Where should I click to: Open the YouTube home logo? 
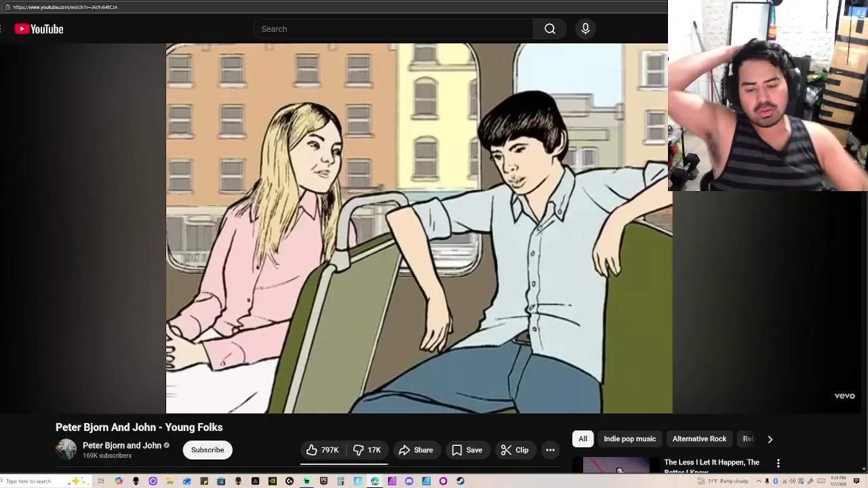pyautogui.click(x=39, y=29)
